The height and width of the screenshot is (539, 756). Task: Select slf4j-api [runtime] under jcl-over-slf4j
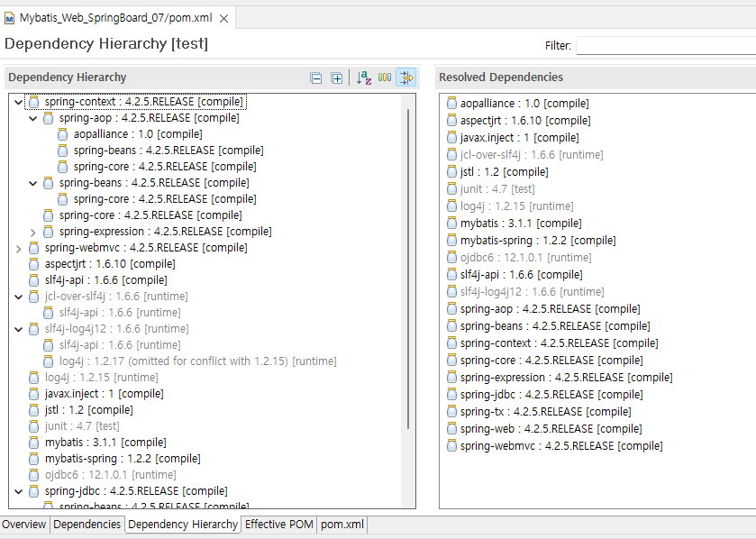pyautogui.click(x=120, y=313)
